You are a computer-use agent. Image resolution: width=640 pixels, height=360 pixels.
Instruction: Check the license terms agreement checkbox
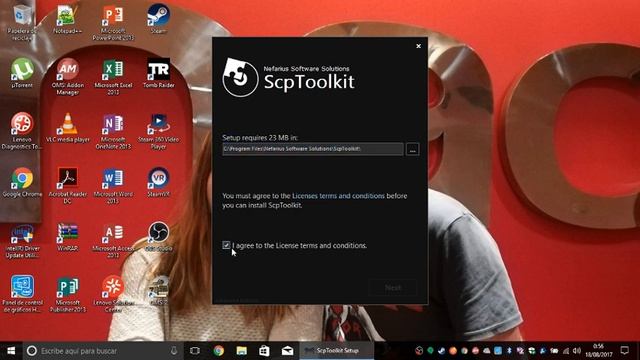(226, 245)
